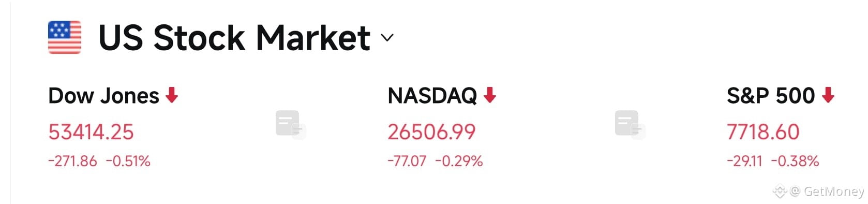Screen dimensions: 868x204
Task: Click the US flag icon
Action: click(x=65, y=37)
